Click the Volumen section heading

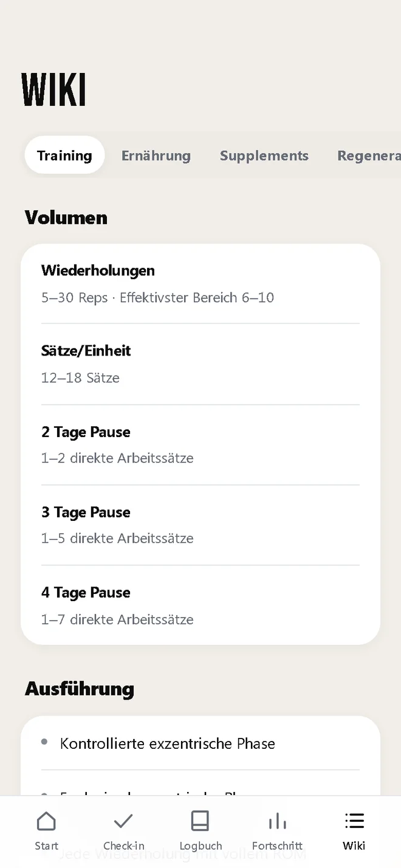[x=66, y=218]
